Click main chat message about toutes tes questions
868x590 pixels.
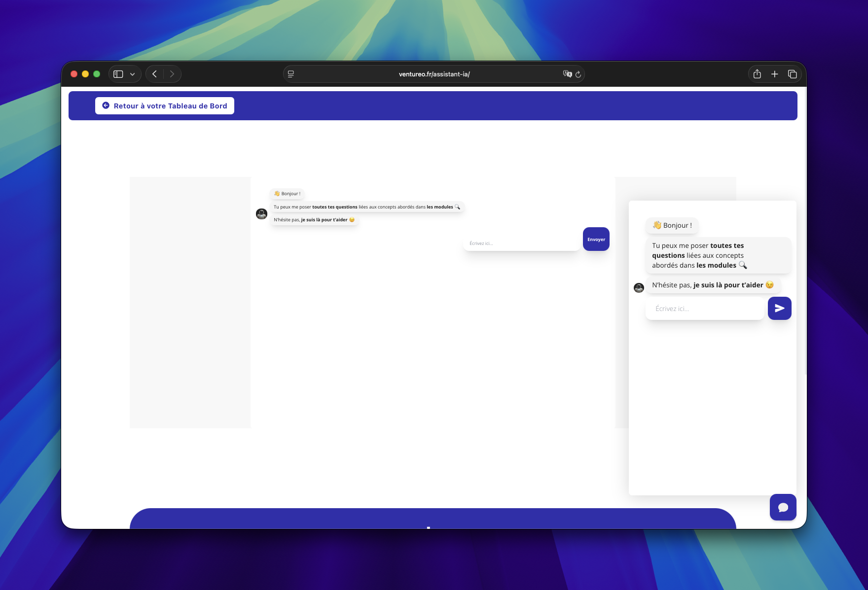(367, 207)
